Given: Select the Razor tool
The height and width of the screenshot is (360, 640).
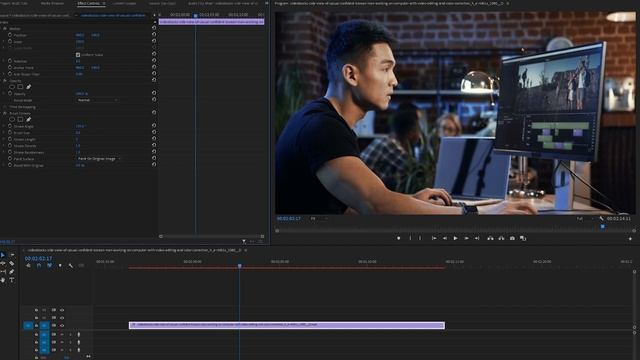Looking at the screenshot, I should coord(12,264).
